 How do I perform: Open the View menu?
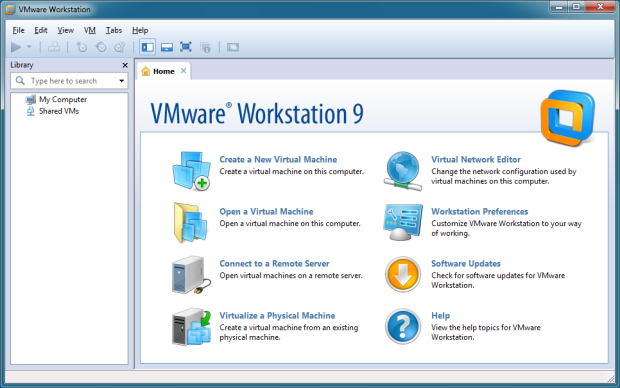point(65,30)
